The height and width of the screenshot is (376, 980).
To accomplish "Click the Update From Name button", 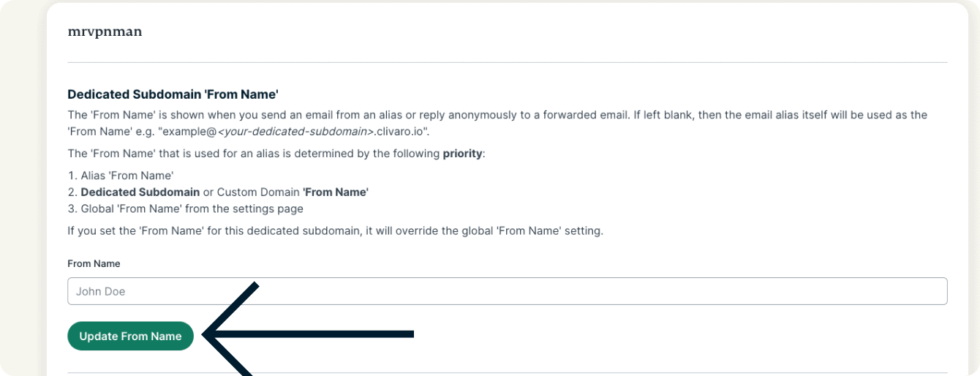I will (130, 336).
